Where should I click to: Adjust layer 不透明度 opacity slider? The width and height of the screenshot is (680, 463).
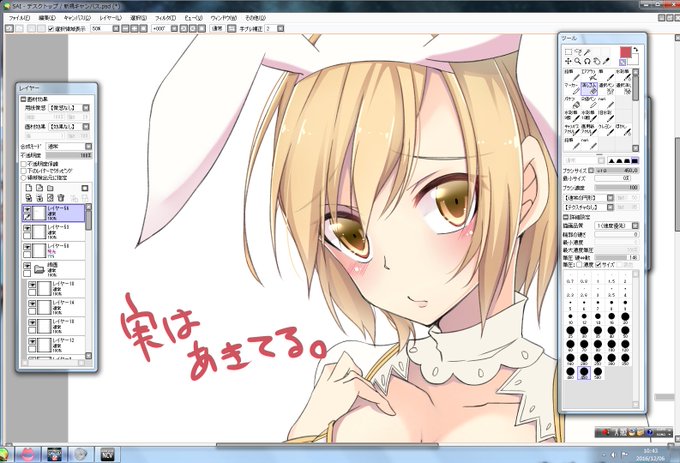coord(69,155)
